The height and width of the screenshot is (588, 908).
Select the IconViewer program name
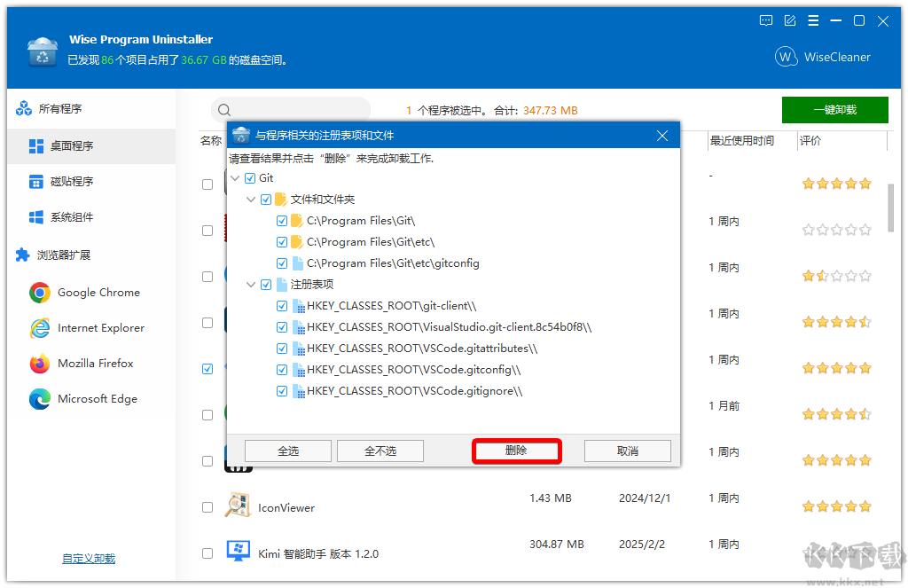coord(286,508)
